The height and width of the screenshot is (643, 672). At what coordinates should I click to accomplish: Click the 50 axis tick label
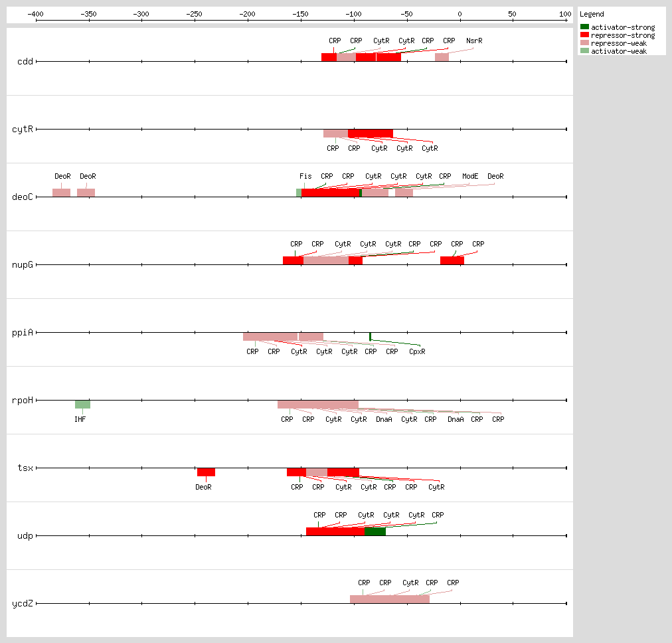pyautogui.click(x=512, y=14)
